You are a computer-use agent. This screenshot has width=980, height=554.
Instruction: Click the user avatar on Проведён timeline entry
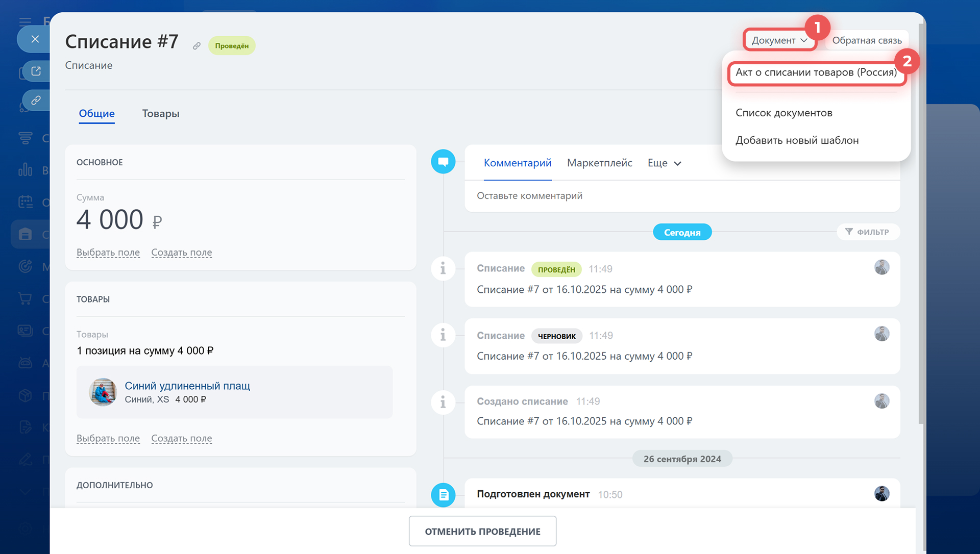[x=881, y=267]
